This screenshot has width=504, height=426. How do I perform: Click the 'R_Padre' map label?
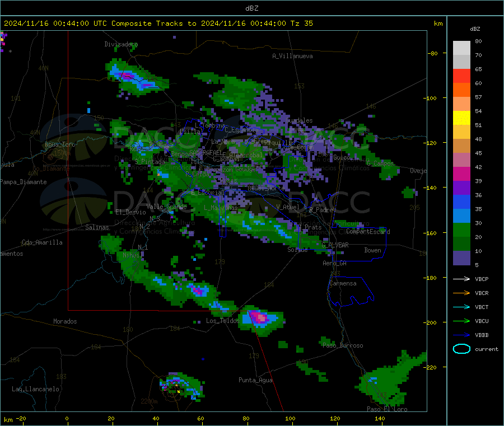321,210
